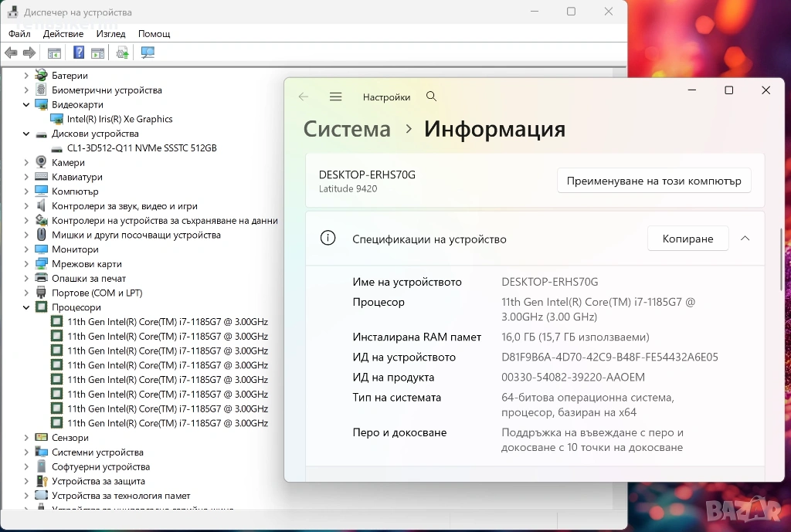This screenshot has width=791, height=532.
Task: Click Преименуване на този компютър button
Action: [x=654, y=181]
